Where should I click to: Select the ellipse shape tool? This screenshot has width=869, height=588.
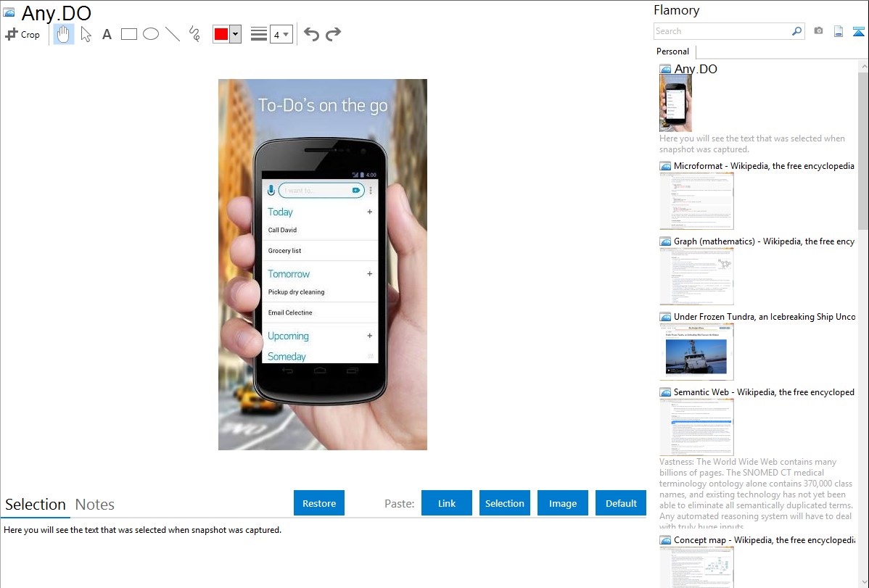pos(151,34)
